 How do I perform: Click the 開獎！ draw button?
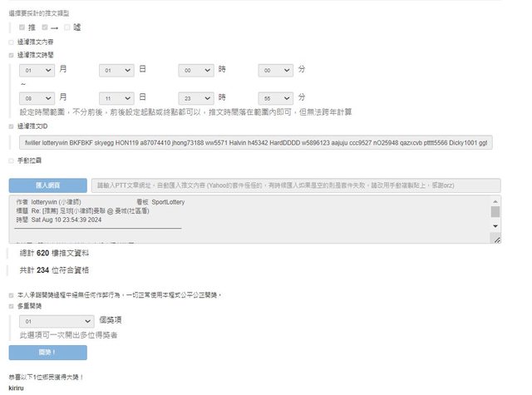(47, 353)
